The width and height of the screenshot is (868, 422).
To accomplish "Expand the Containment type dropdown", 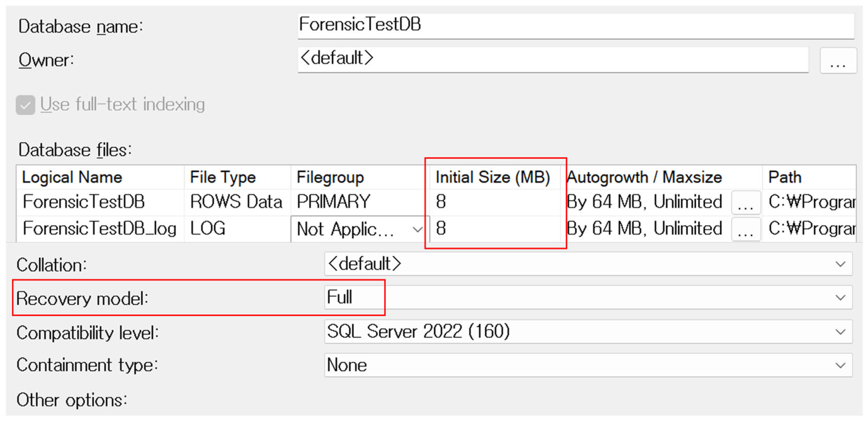I will (840, 365).
